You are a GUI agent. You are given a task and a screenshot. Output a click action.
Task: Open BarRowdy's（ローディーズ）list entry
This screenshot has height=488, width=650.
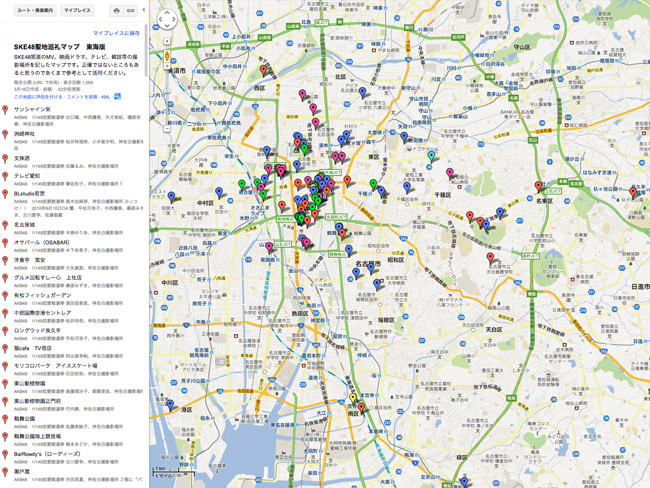[47, 454]
